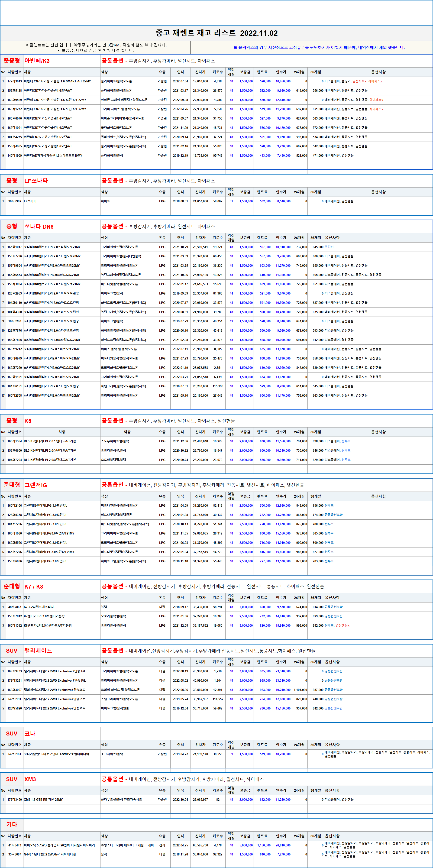Click the year cell '2018.08.31'
Screen dimensions: 433x868
click(180, 201)
